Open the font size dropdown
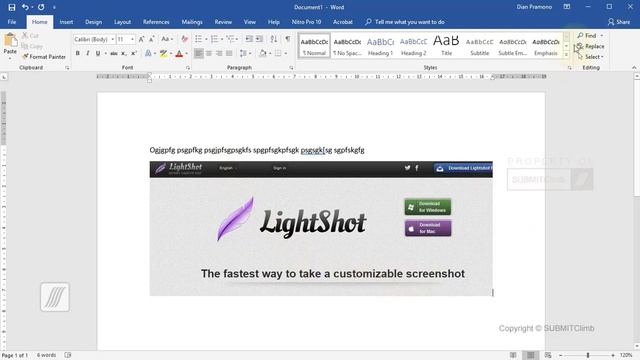Screen dimensions: 640x360 pyautogui.click(x=132, y=39)
